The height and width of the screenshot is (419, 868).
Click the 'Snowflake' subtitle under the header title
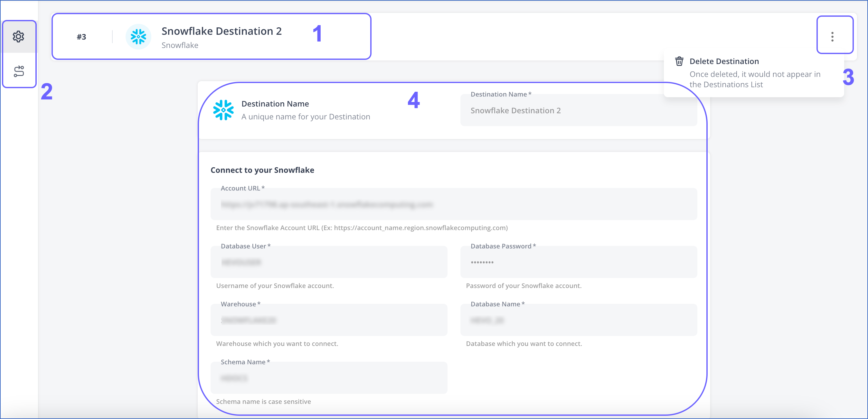pos(180,45)
